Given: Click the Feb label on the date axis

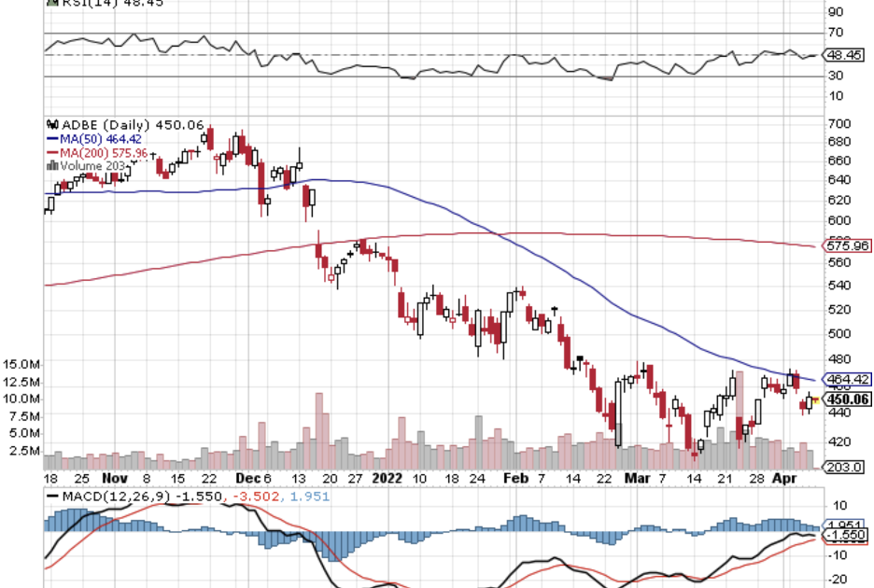Looking at the screenshot, I should pos(513,477).
